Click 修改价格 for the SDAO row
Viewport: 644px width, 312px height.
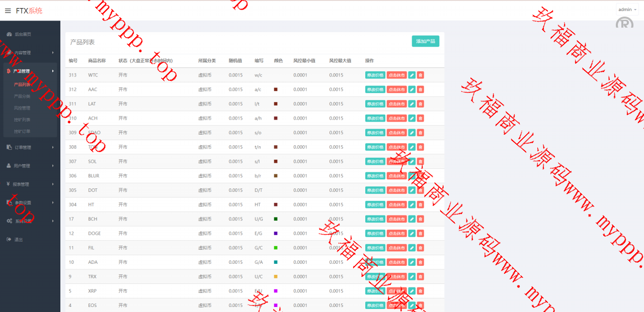pyautogui.click(x=375, y=133)
